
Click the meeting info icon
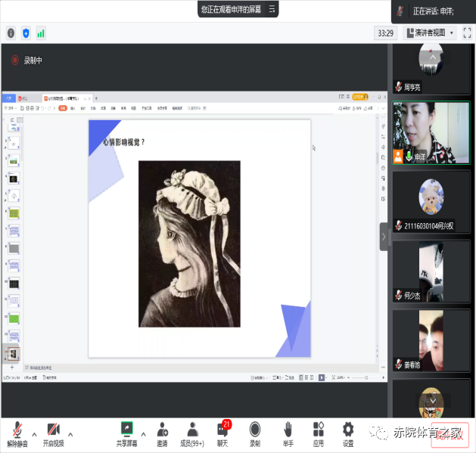point(11,33)
